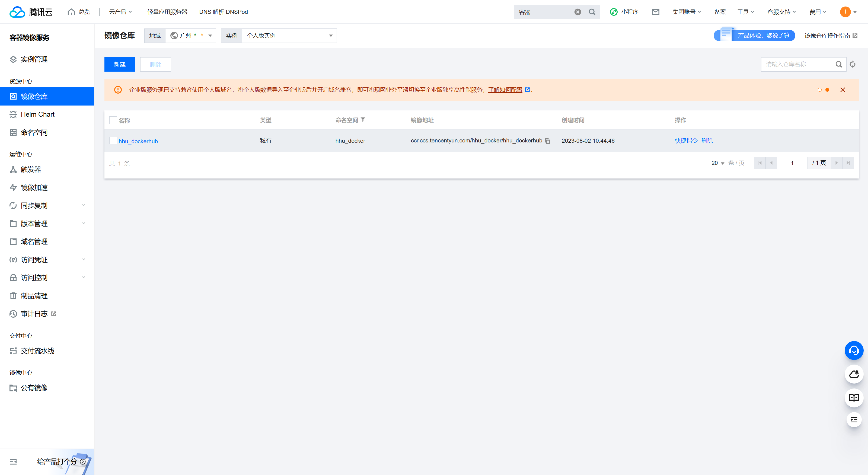Check the hhu_dockerhub row checkbox

click(113, 141)
